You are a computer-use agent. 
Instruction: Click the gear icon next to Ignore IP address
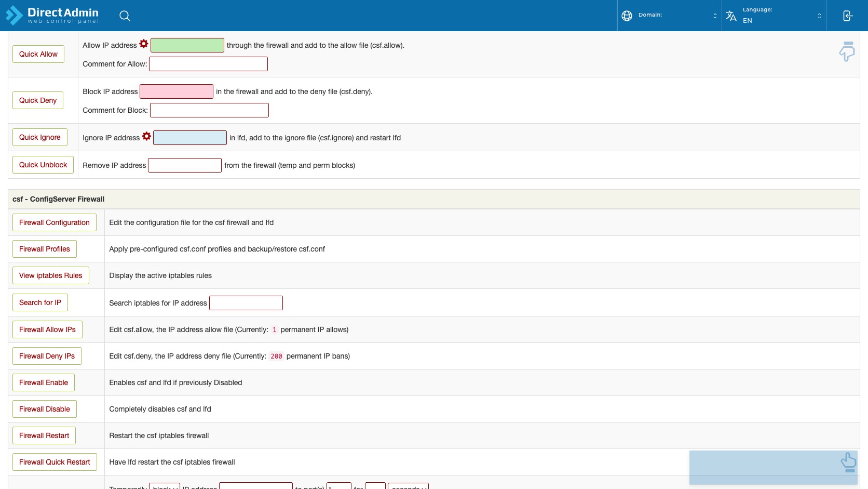coord(147,136)
